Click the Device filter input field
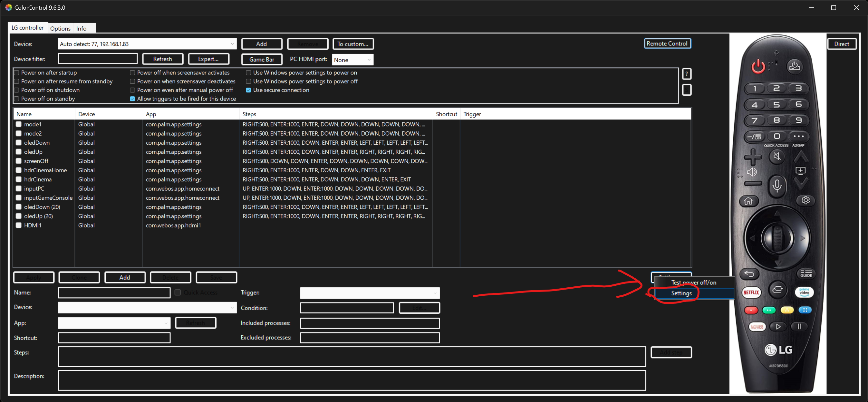The image size is (868, 402). (98, 59)
